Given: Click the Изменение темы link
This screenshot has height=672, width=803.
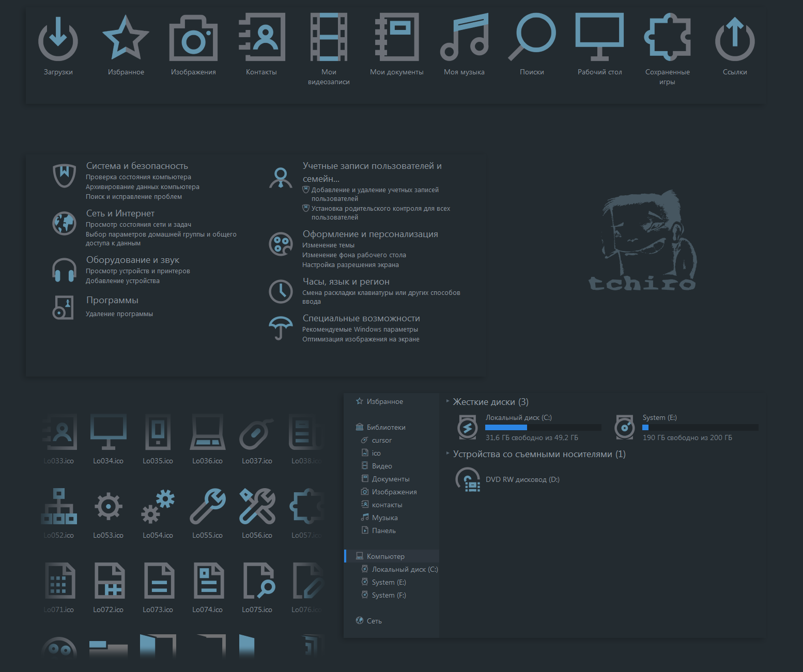Looking at the screenshot, I should point(328,245).
